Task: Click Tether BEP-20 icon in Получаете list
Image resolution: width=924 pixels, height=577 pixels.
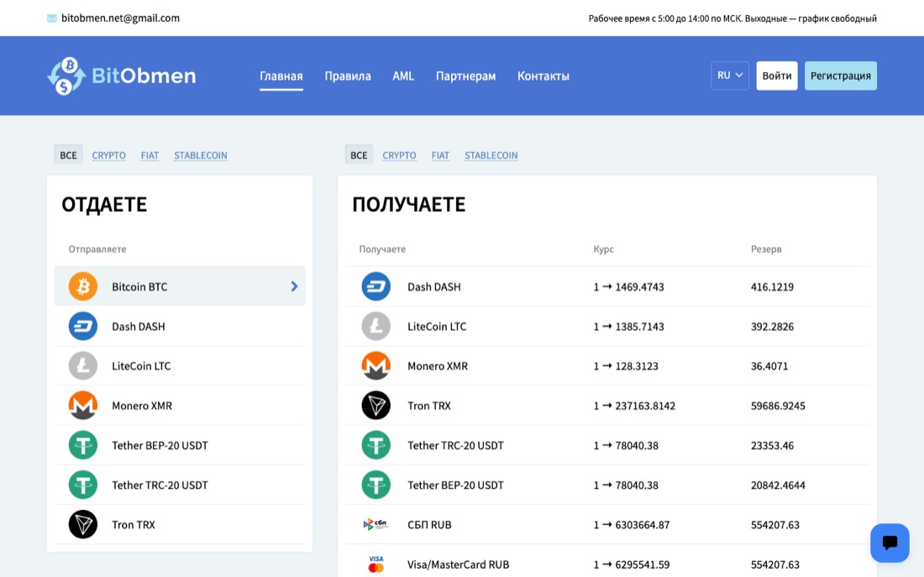Action: pyautogui.click(x=376, y=485)
